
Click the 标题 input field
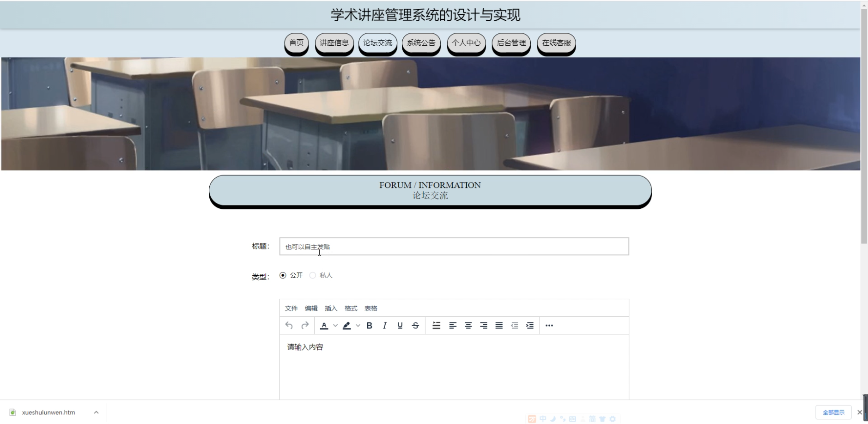[x=454, y=247]
